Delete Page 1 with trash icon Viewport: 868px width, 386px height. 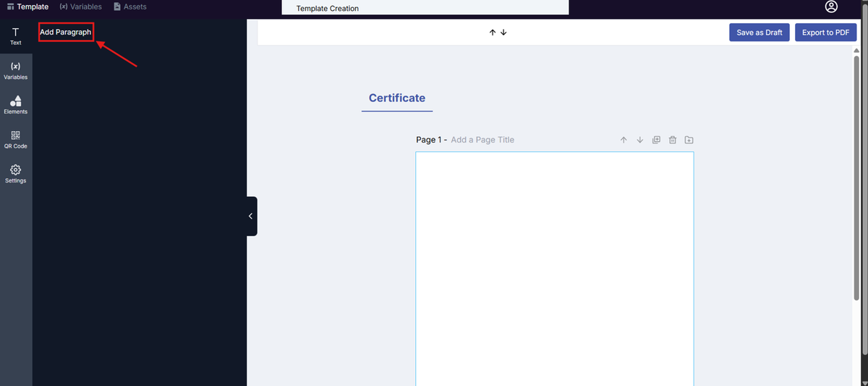(673, 140)
